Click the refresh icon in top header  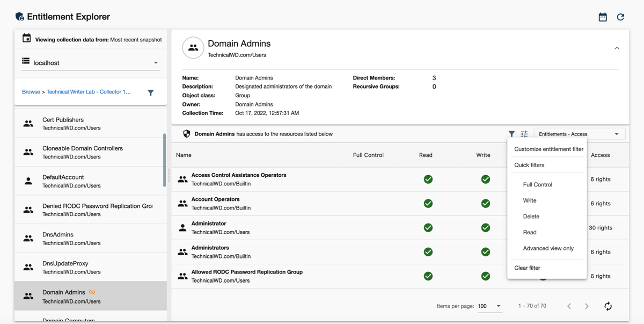620,17
